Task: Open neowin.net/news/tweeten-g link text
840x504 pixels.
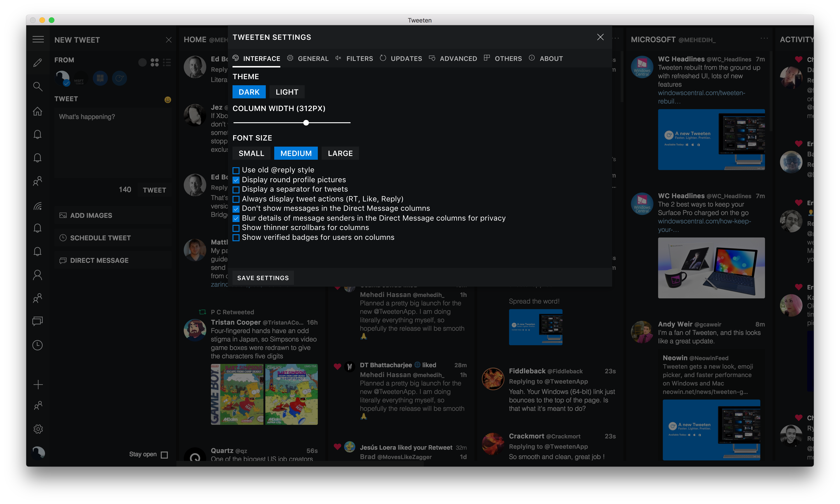Action: [x=705, y=392]
